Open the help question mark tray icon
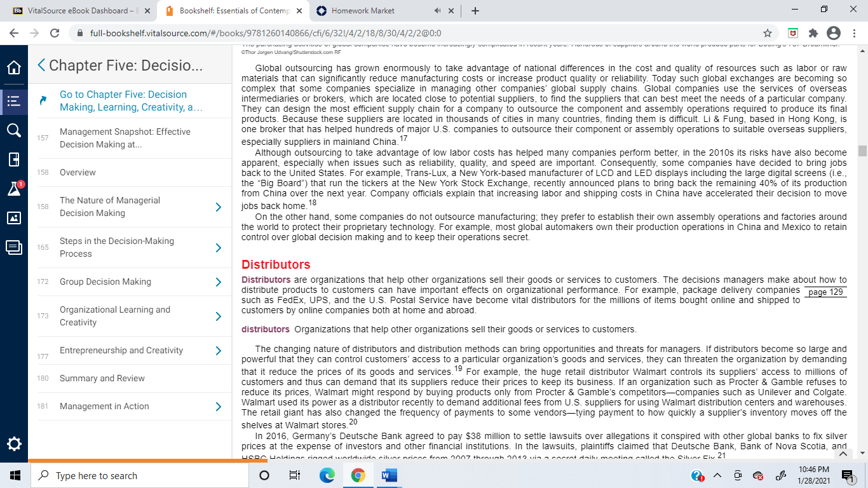868x488 pixels. tap(698, 475)
